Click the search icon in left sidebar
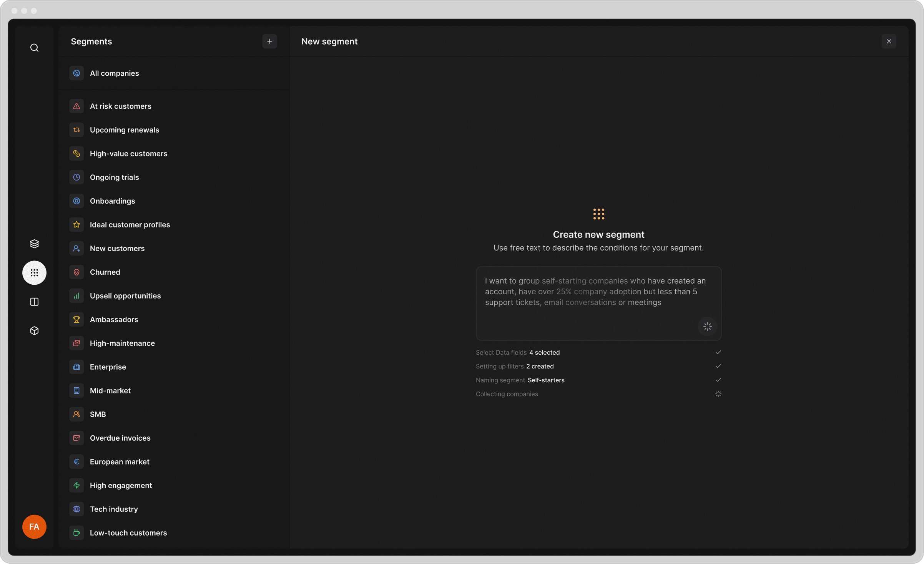Screen dimensions: 924x564 tap(34, 48)
